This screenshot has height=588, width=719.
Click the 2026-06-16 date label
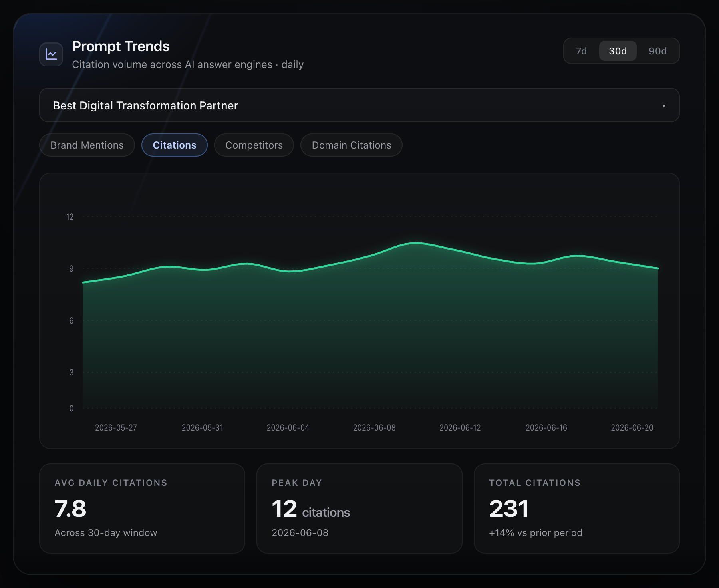(x=546, y=427)
